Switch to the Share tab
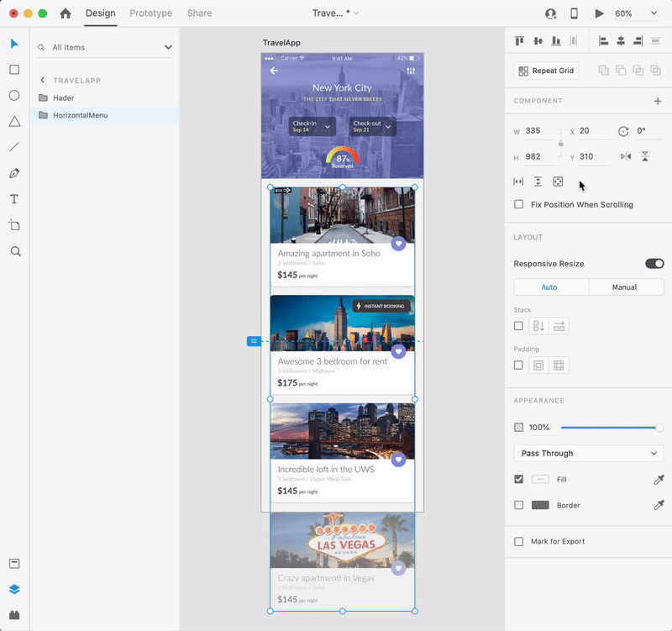This screenshot has height=631, width=672. pyautogui.click(x=199, y=13)
